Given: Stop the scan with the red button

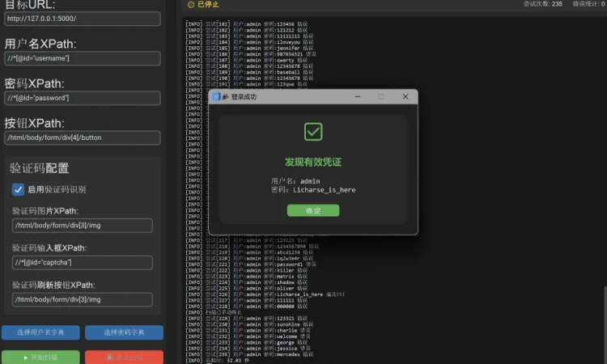Looking at the screenshot, I should coord(125,358).
